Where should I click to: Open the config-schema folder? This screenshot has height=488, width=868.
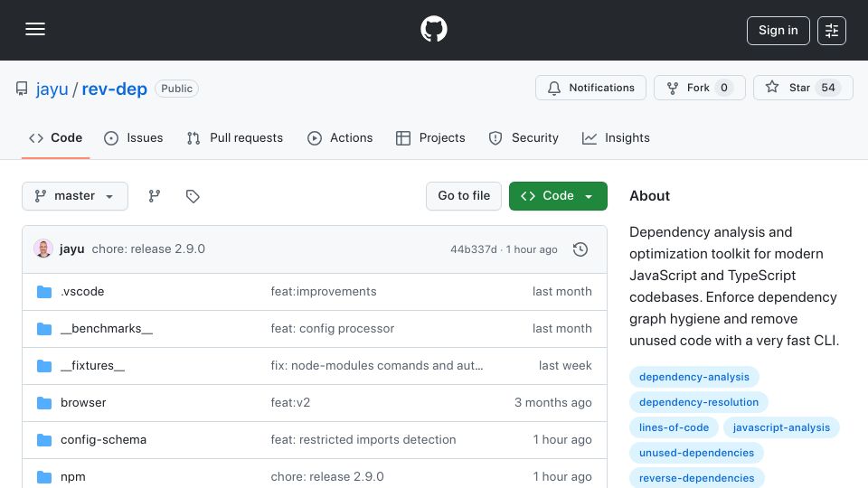tap(103, 440)
